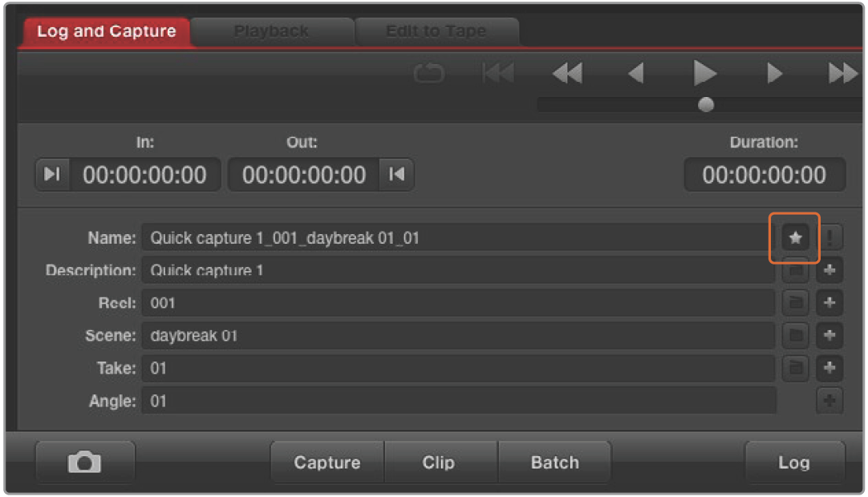Open the Edit to Tape tab
Image resolution: width=868 pixels, height=497 pixels.
(436, 32)
